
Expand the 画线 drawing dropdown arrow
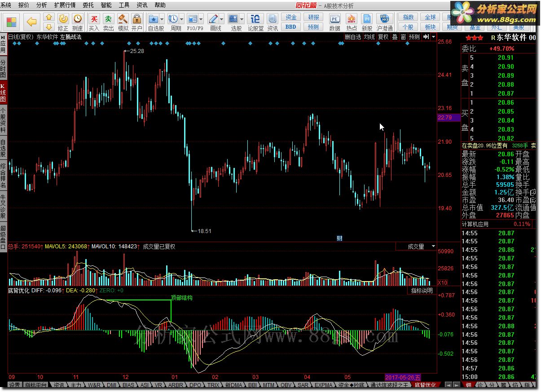(x=222, y=19)
